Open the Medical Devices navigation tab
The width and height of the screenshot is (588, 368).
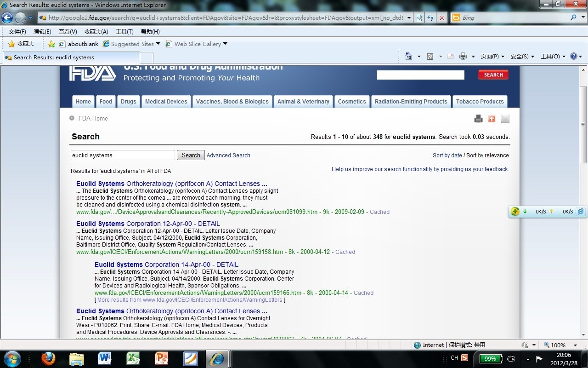click(x=166, y=102)
